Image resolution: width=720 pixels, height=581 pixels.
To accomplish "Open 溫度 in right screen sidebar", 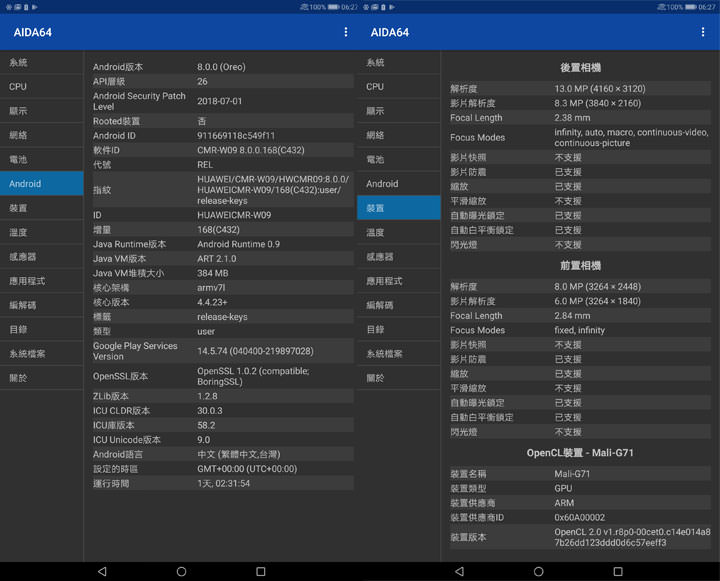I will pyautogui.click(x=399, y=232).
